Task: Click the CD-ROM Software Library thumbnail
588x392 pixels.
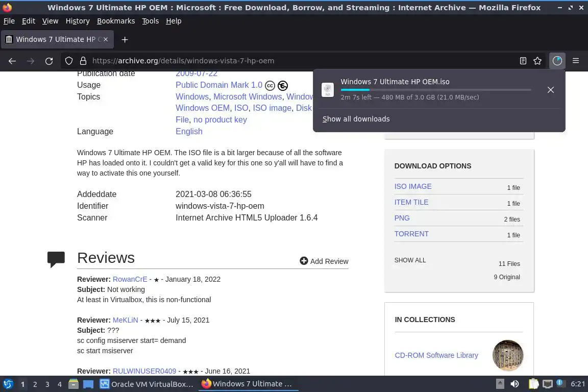Action: coord(508,355)
